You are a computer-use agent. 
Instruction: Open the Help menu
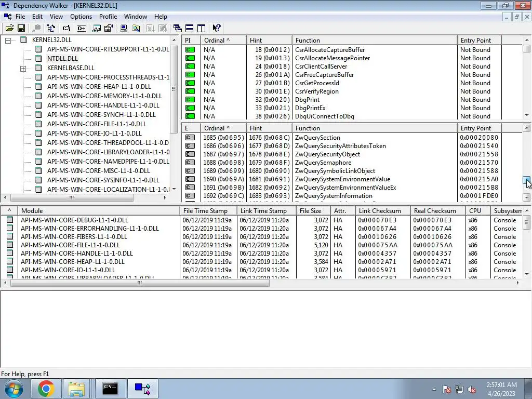pos(161,16)
